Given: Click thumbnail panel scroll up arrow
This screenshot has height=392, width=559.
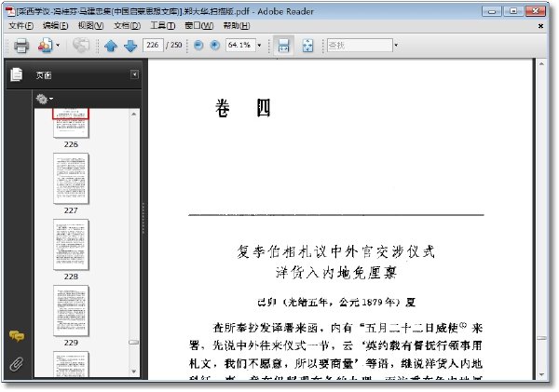Looking at the screenshot, I should [133, 114].
